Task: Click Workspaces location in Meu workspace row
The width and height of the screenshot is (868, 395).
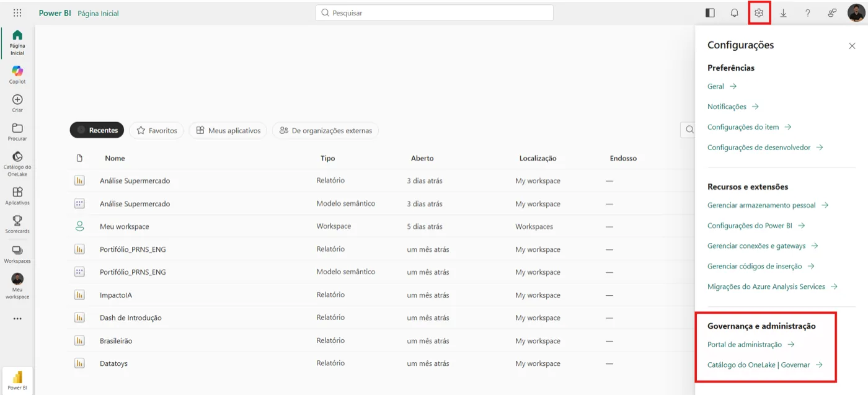Action: point(534,226)
